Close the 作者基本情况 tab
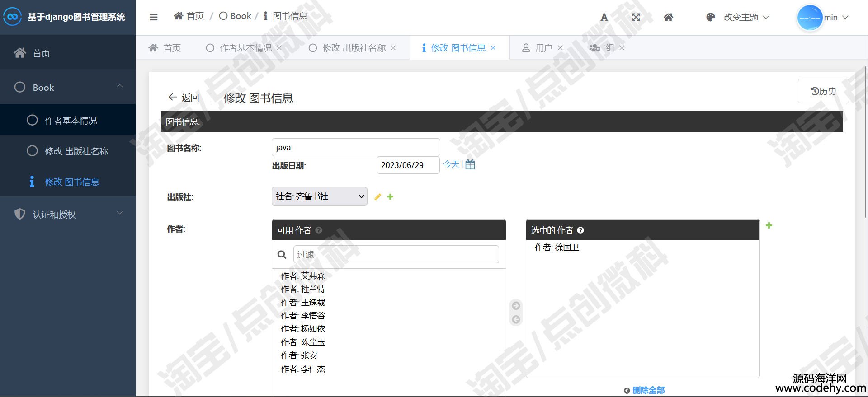868x397 pixels. (279, 48)
